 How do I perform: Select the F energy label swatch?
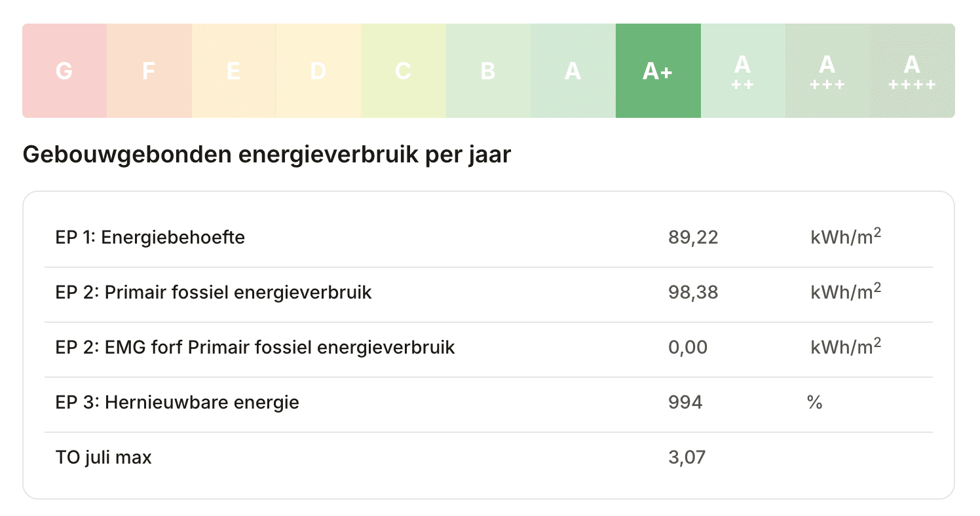[x=149, y=71]
